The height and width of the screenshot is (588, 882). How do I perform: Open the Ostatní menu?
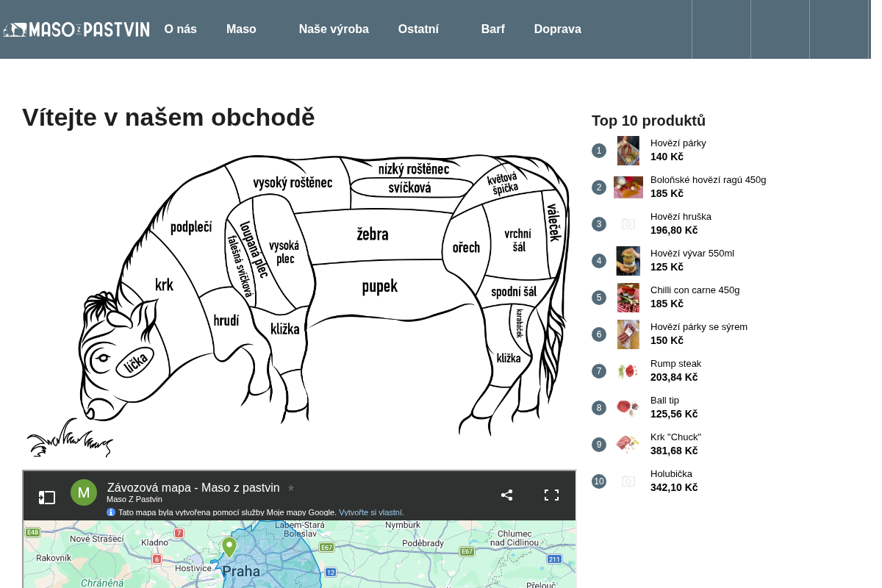[418, 29]
